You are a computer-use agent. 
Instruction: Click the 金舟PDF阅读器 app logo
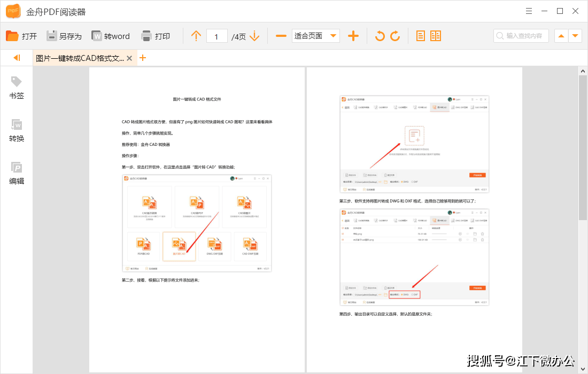pos(13,11)
